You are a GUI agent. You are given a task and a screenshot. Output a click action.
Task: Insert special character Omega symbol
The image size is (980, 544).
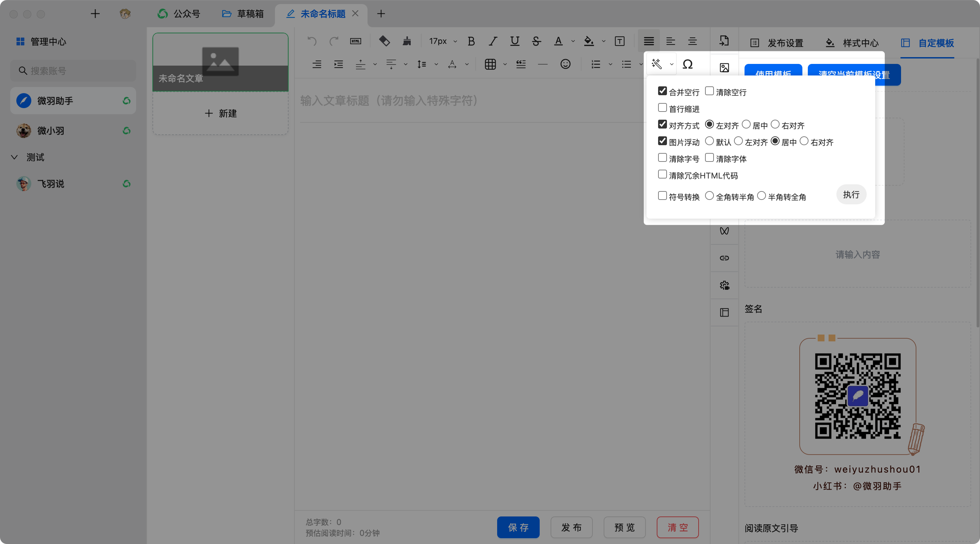(x=687, y=64)
